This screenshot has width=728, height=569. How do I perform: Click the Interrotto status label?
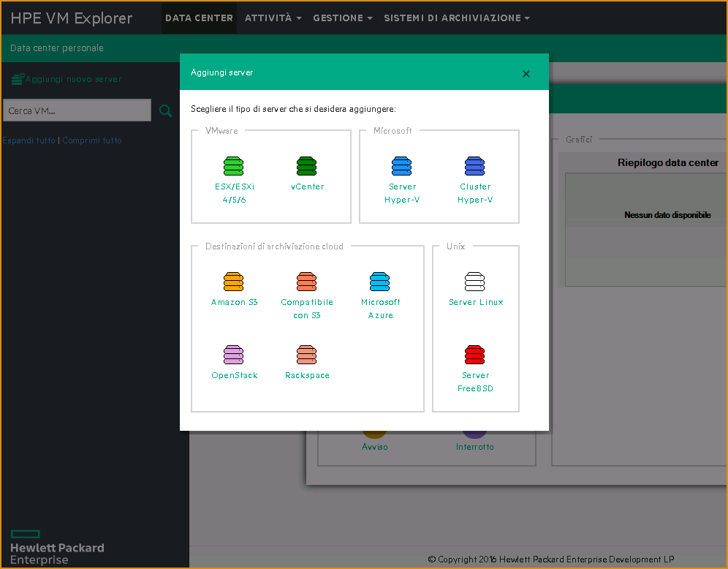[x=474, y=446]
